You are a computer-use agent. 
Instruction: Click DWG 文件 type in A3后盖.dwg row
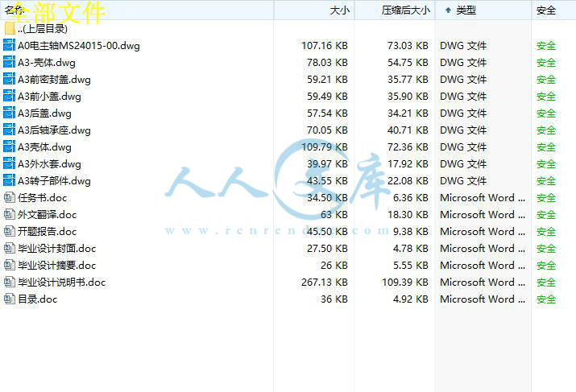click(x=463, y=113)
